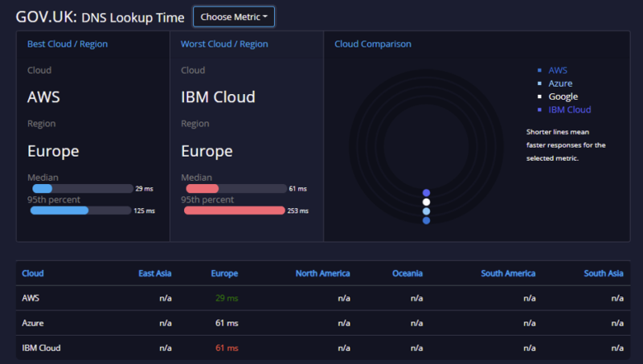This screenshot has height=364, width=643.
Task: Click the large IBM Cloud worst cloud name
Action: point(218,97)
